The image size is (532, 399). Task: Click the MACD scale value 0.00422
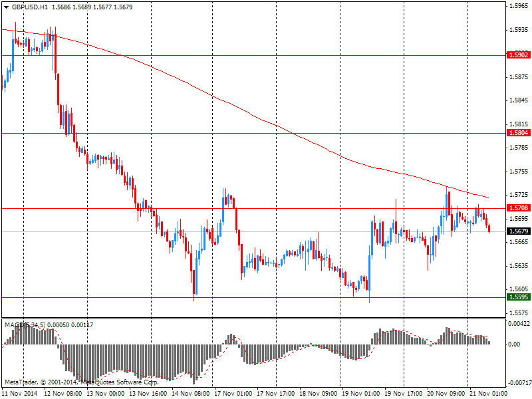tap(519, 324)
